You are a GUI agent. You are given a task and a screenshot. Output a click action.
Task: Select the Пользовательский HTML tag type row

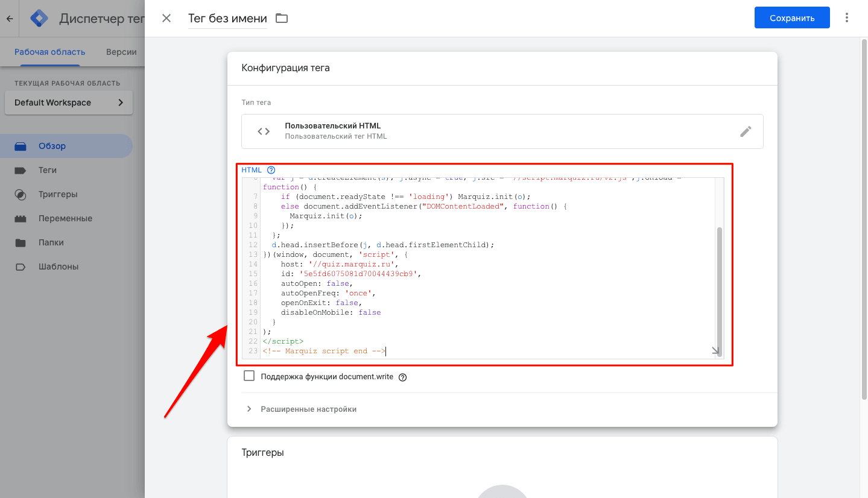tap(502, 131)
